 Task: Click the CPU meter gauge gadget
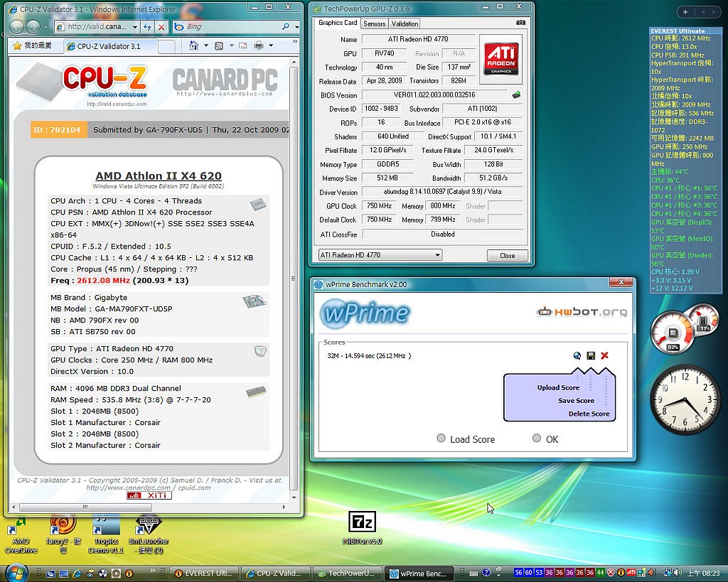673,333
